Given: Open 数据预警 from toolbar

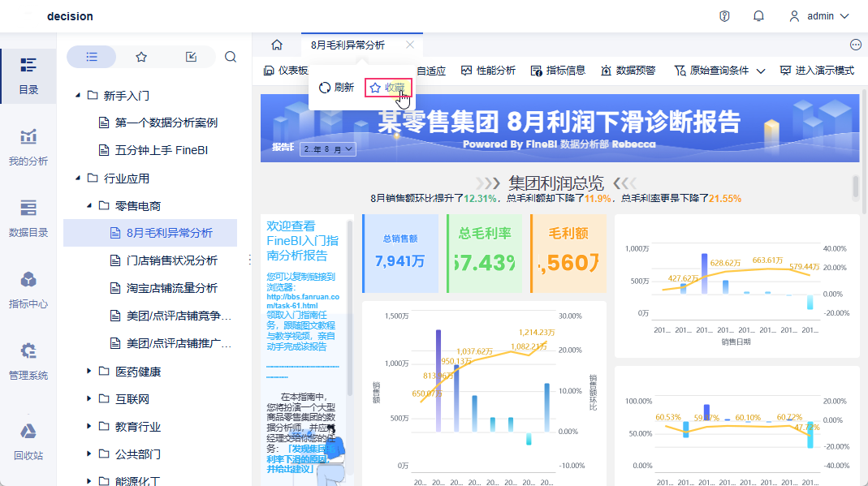Looking at the screenshot, I should pos(628,71).
